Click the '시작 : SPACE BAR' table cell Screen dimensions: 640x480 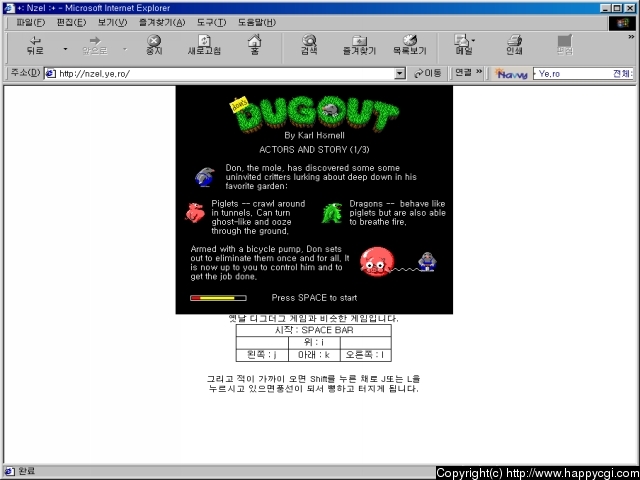click(x=313, y=330)
